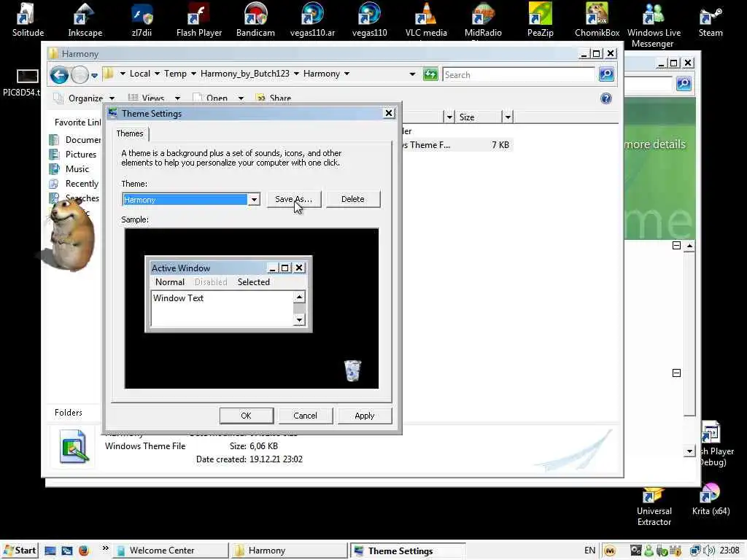Open the MidRadio desktop icon
747x560 pixels.
[483, 20]
